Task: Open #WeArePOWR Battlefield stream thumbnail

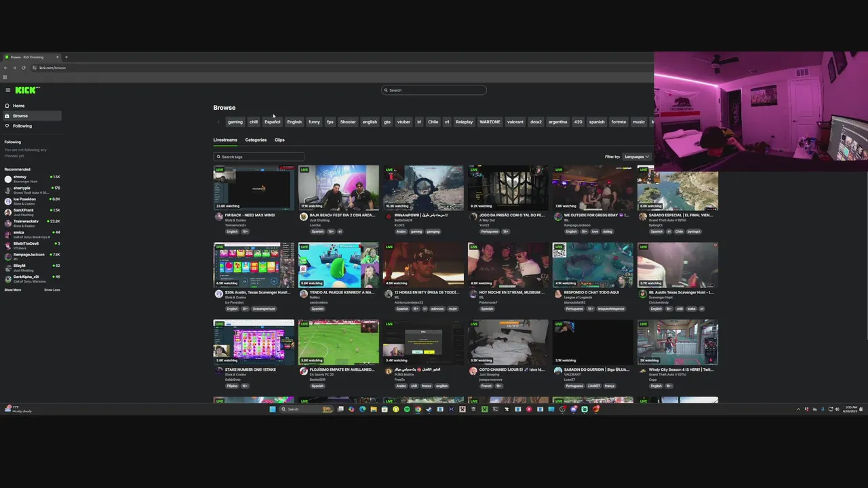Action: tap(423, 188)
